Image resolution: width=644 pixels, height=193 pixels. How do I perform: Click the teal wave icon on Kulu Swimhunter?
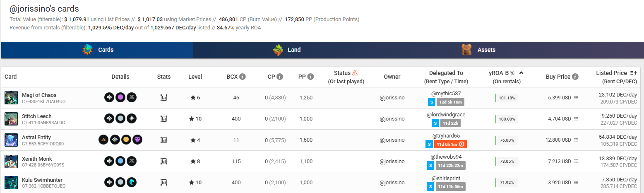pyautogui.click(x=132, y=182)
